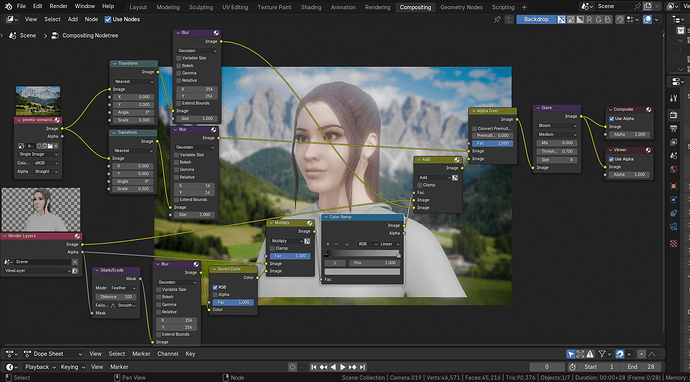
Task: Click the auto-keying record button in timeline
Action: click(293, 367)
